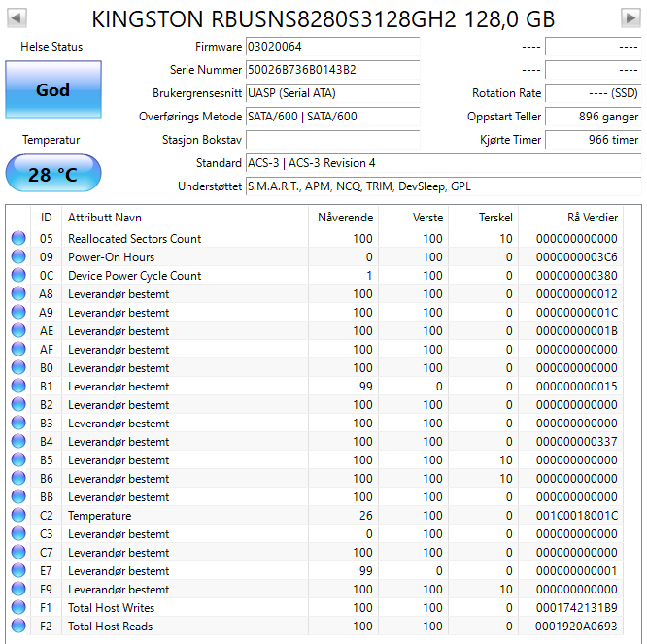Screen dimensions: 647x644
Task: Click the Rå Verdier column header
Action: (x=592, y=218)
